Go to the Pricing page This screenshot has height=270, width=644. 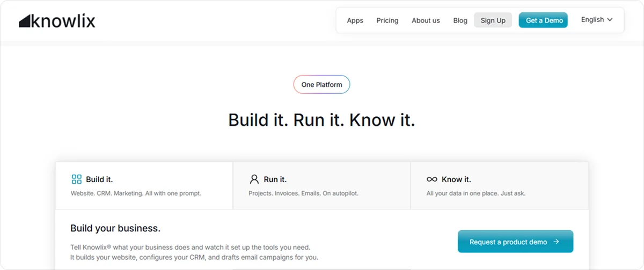(x=387, y=20)
